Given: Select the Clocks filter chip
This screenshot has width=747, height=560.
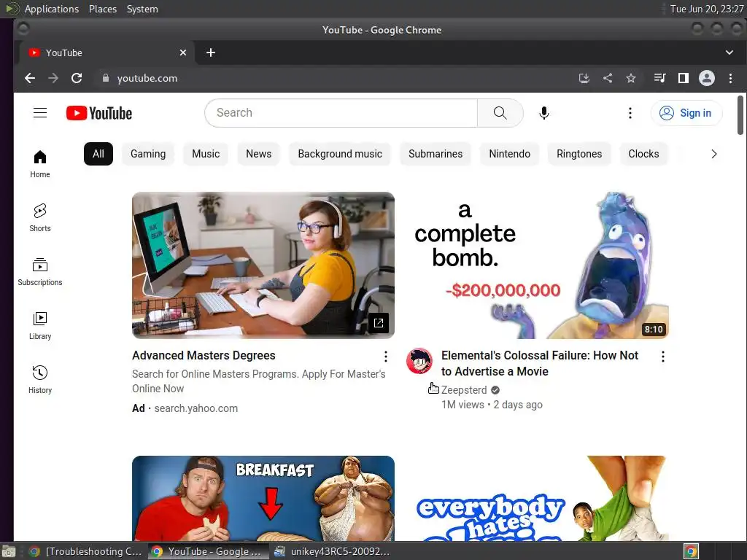Looking at the screenshot, I should 643,154.
